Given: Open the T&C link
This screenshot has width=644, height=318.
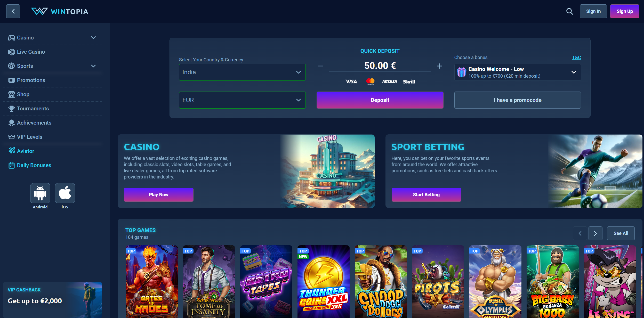Looking at the screenshot, I should [576, 57].
